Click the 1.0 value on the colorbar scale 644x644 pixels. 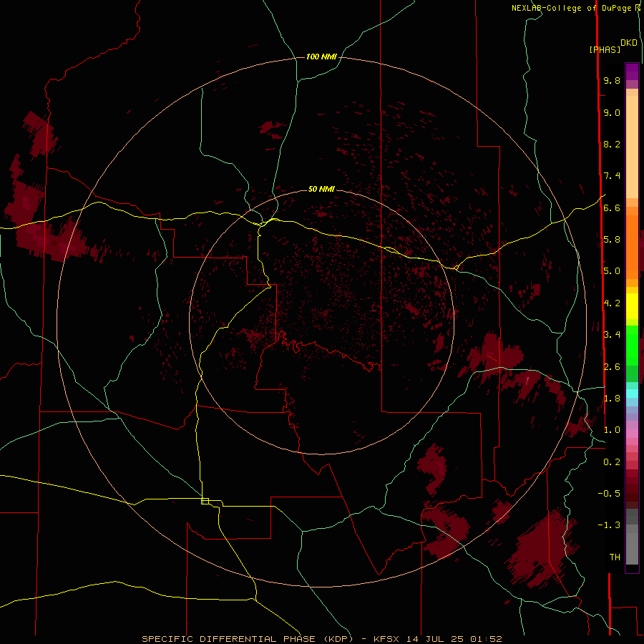click(612, 430)
